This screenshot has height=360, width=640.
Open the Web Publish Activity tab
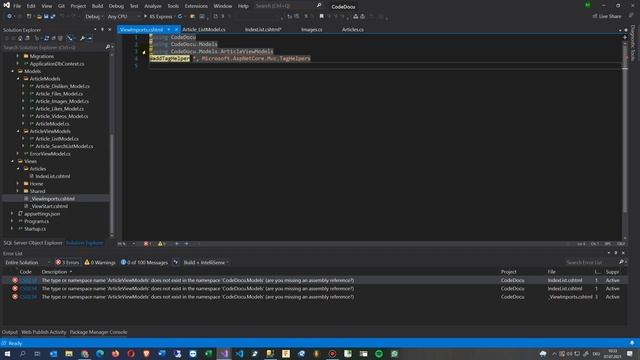[x=43, y=332]
